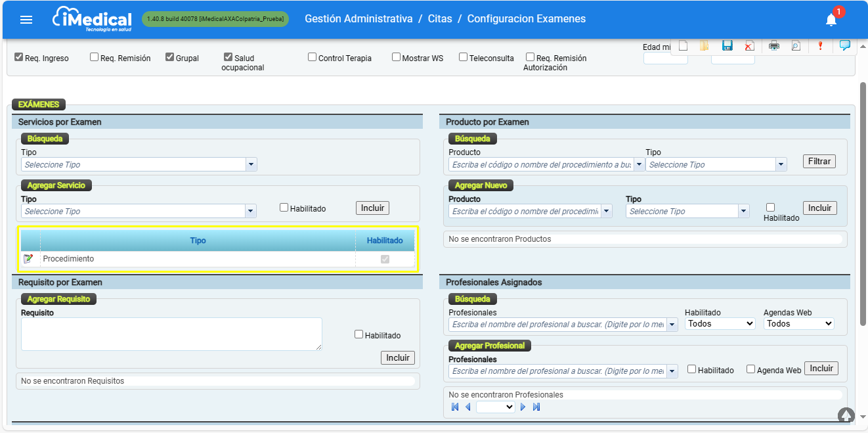Screen dimensions: 868x433
Task: Expand Producto dropdown in Producto Búsqueda
Action: coord(639,164)
